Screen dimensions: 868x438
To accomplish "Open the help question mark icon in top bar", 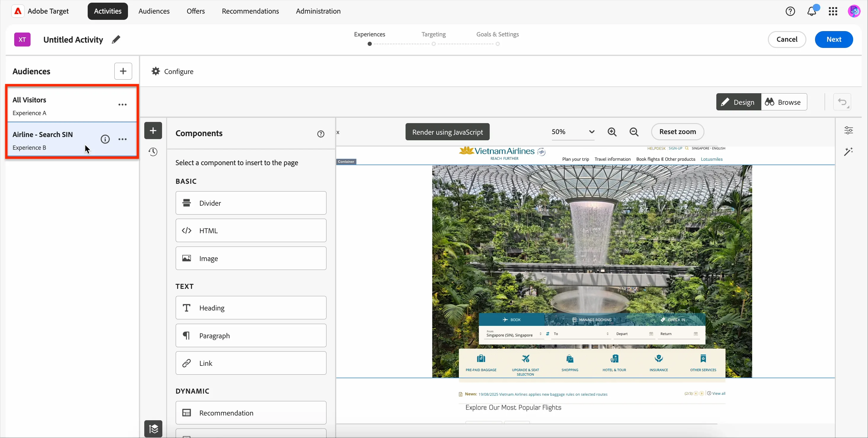I will 790,11.
